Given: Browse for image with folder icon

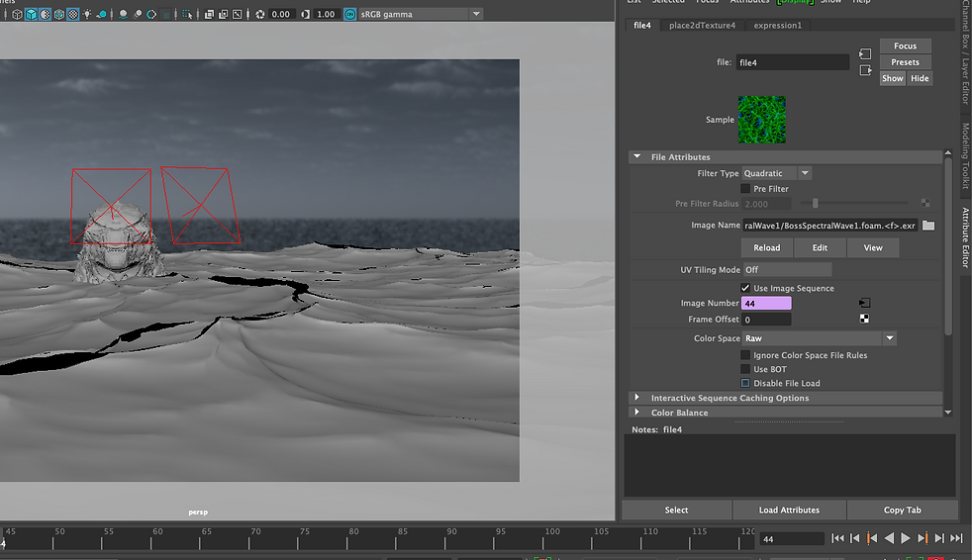Looking at the screenshot, I should point(928,226).
